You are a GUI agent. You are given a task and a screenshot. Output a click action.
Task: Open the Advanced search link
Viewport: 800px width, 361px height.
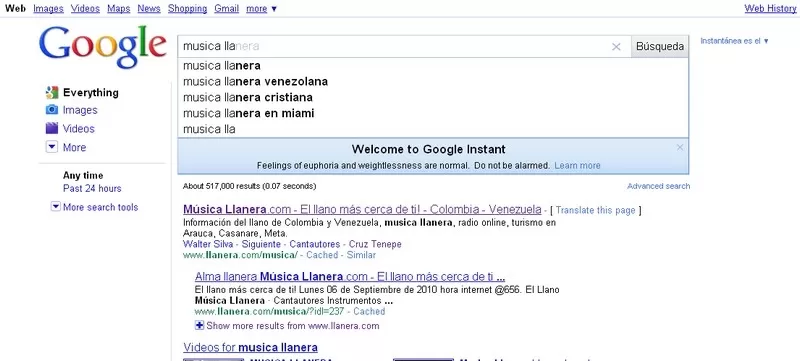coord(659,186)
